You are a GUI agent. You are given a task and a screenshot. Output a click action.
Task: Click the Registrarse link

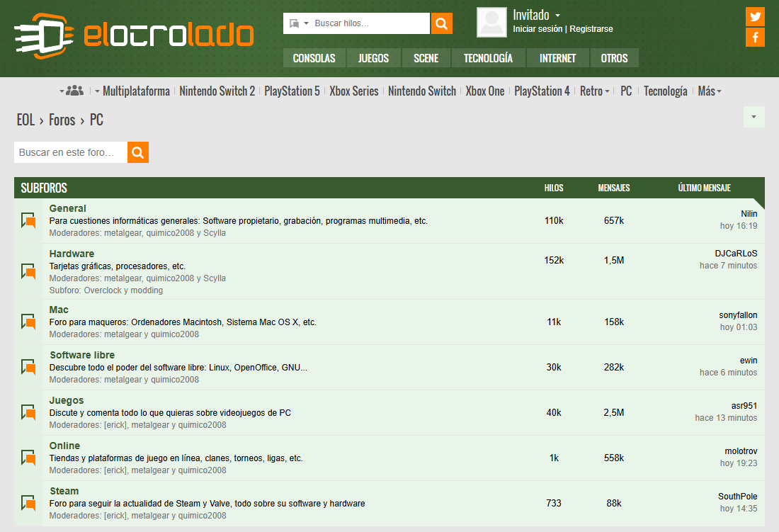tap(591, 29)
